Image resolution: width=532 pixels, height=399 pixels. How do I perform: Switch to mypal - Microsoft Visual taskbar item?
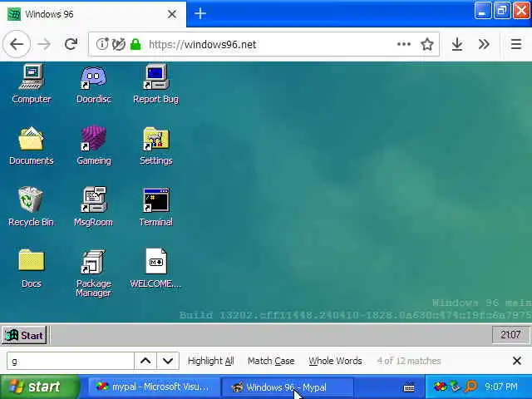click(x=153, y=387)
